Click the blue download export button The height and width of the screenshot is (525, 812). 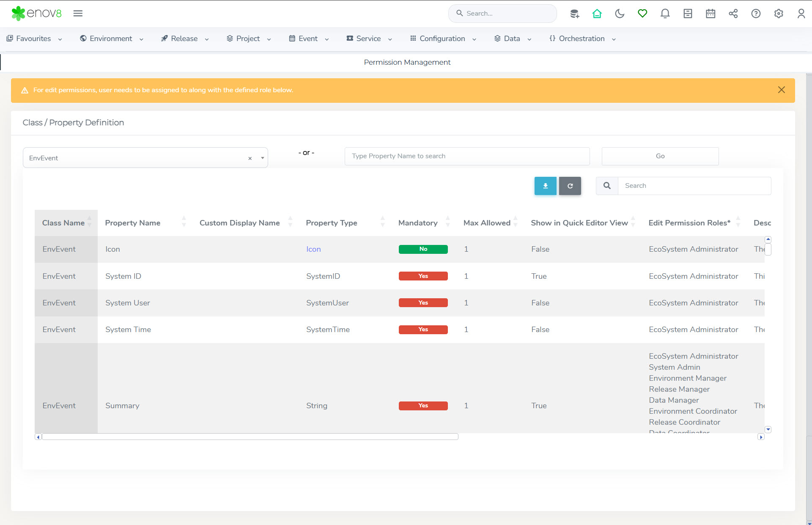click(545, 186)
